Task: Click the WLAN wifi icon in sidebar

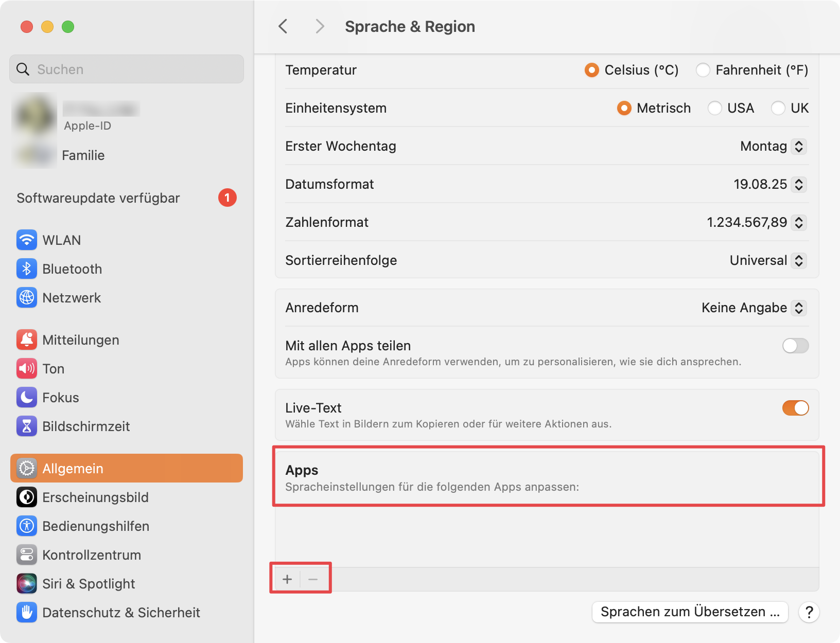Action: pyautogui.click(x=26, y=240)
